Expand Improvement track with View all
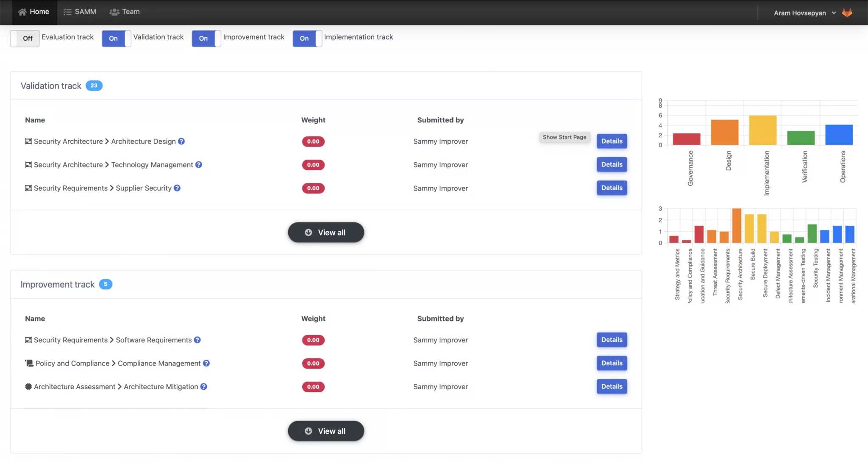This screenshot has height=463, width=868. (x=326, y=431)
